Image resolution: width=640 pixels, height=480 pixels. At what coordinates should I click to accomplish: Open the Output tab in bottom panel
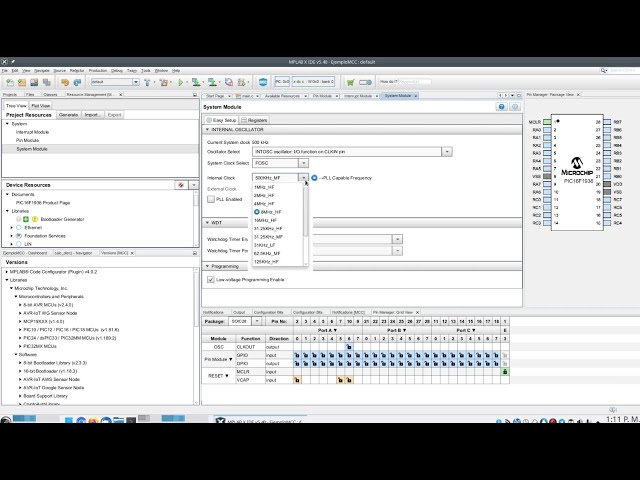point(239,312)
